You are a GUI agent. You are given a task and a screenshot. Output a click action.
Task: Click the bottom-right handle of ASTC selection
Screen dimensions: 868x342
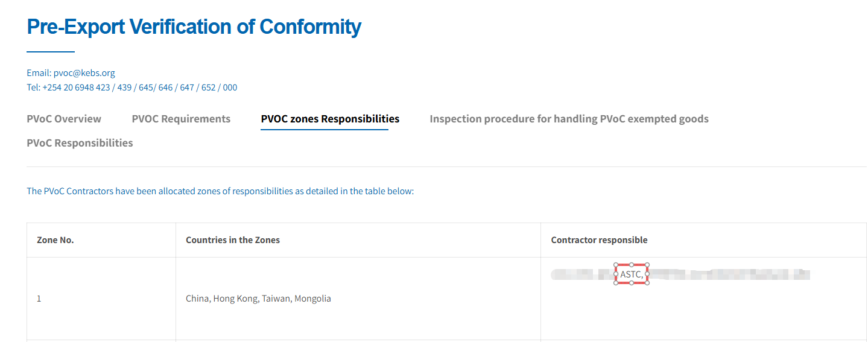coord(647,283)
